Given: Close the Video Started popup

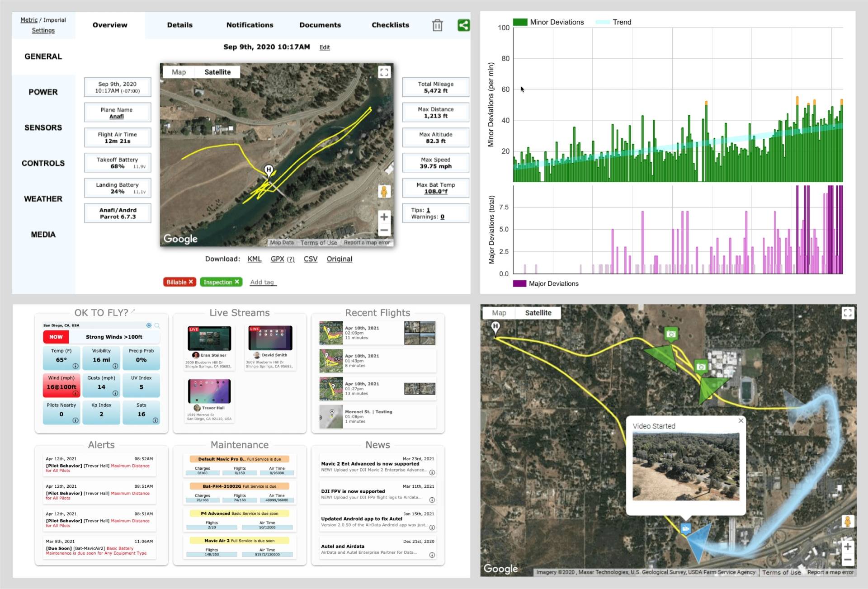Looking at the screenshot, I should pyautogui.click(x=741, y=421).
